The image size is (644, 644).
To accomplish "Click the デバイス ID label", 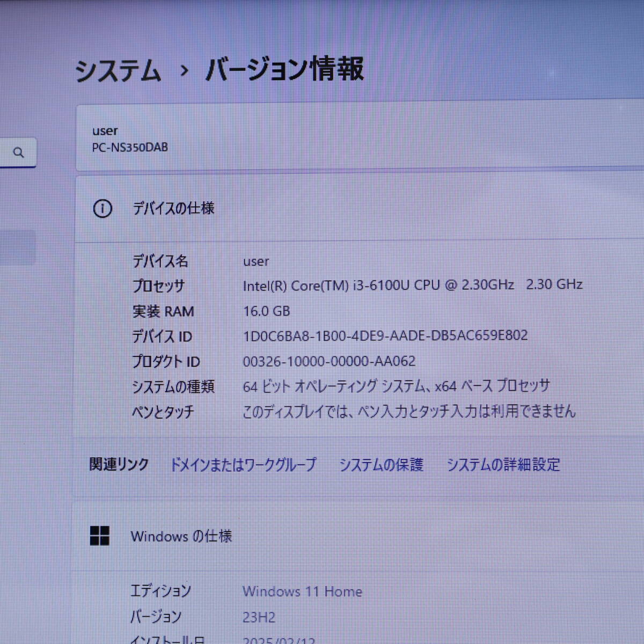I will click(x=162, y=336).
